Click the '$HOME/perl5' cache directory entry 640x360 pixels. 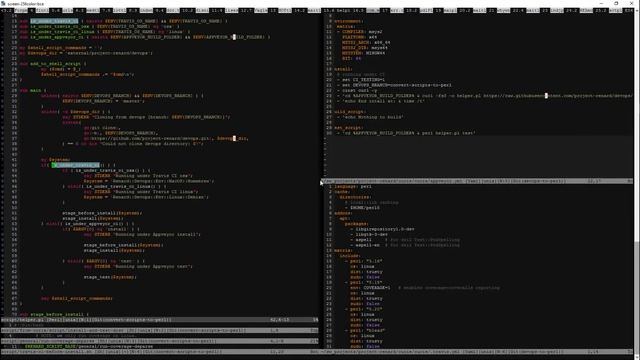point(362,207)
